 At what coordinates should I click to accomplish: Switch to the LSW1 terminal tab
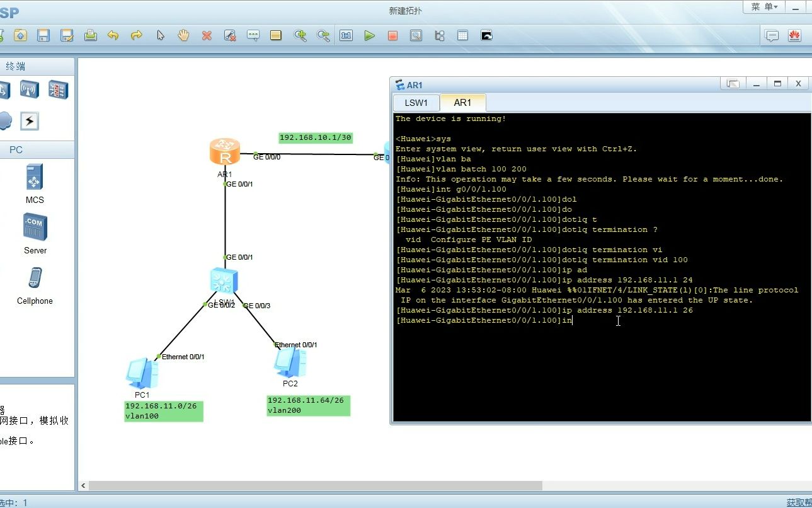416,103
